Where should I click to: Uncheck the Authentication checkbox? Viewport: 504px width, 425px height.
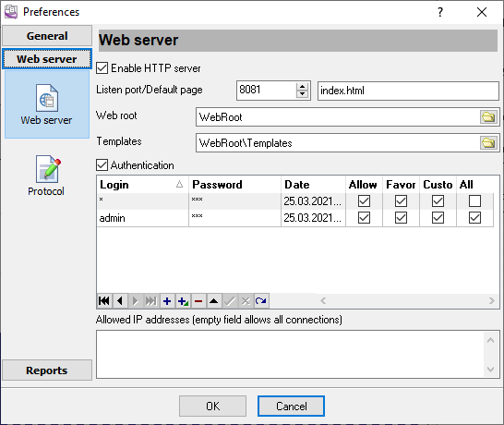click(102, 165)
